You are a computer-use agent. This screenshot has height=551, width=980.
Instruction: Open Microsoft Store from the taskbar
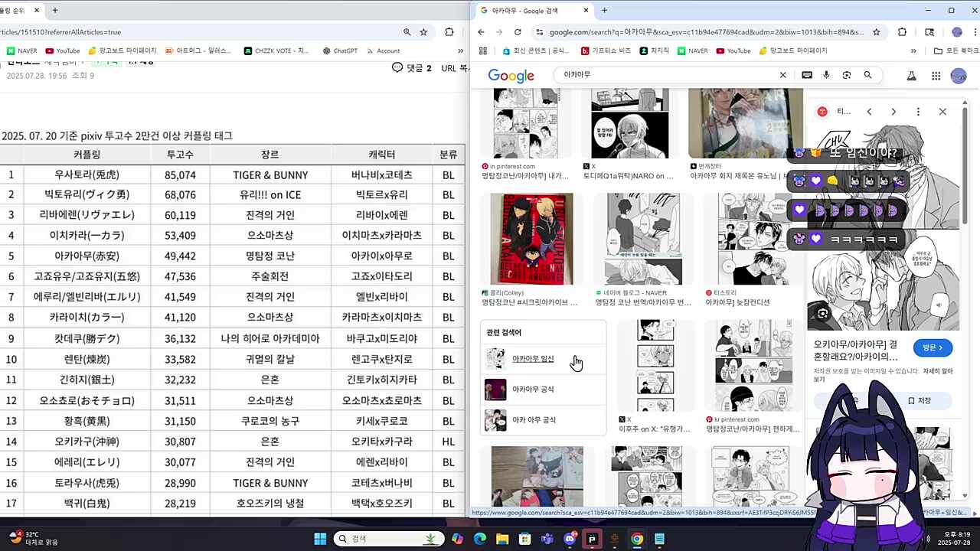click(524, 539)
